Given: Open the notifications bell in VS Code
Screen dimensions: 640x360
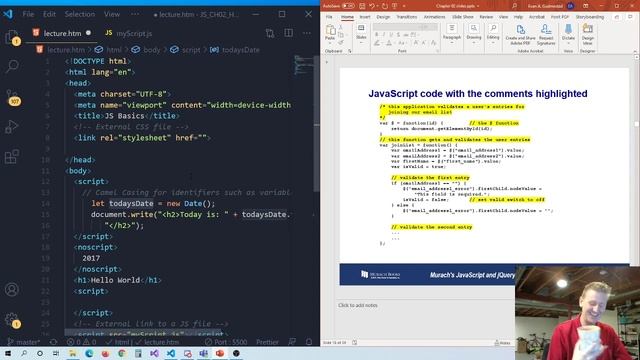Looking at the screenshot, I should click(x=309, y=342).
